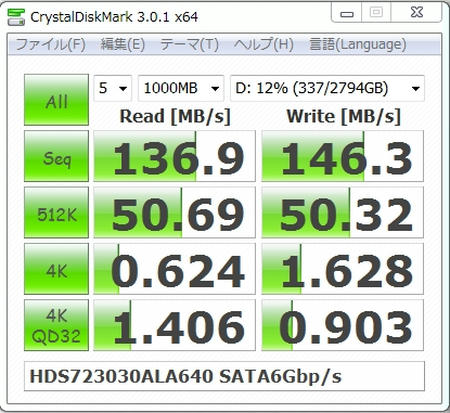Expand the 1000MB test size dropdown

coord(181,88)
